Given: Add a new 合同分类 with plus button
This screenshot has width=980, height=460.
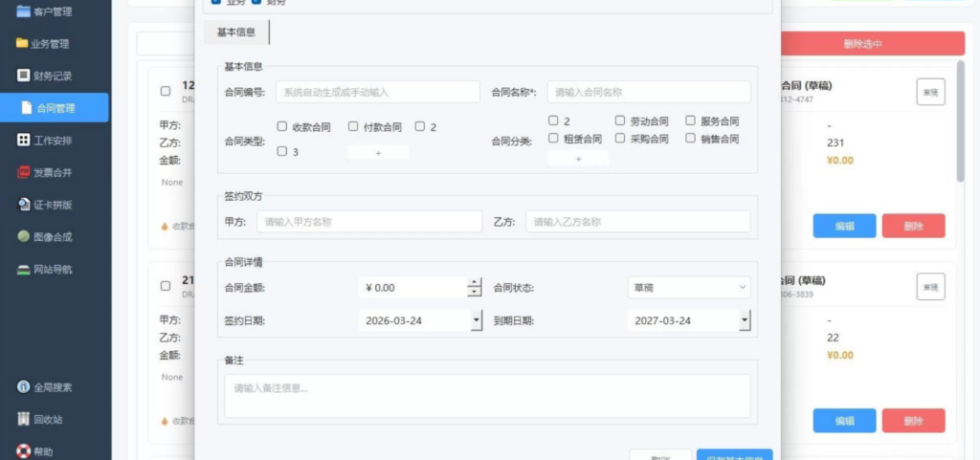Looking at the screenshot, I should [x=578, y=159].
